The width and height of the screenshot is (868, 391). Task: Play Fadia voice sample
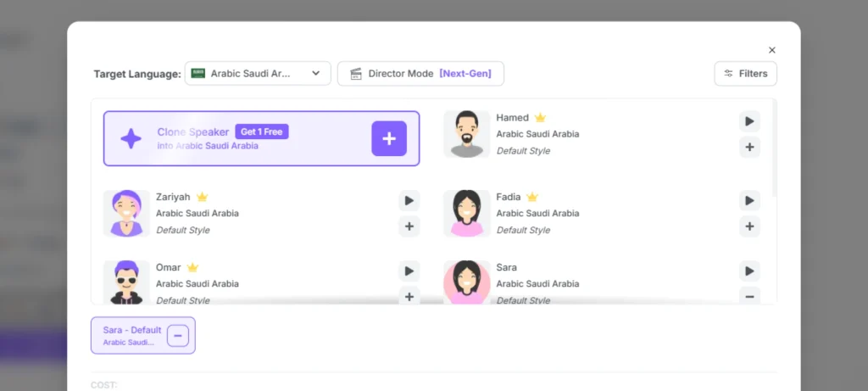pyautogui.click(x=749, y=200)
